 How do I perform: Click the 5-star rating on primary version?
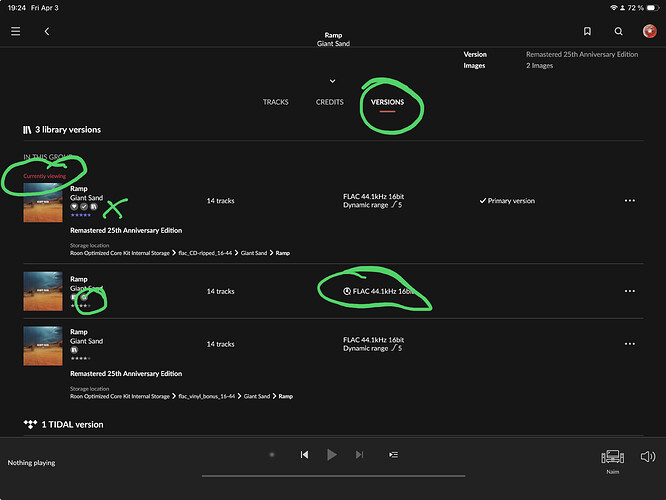click(81, 215)
